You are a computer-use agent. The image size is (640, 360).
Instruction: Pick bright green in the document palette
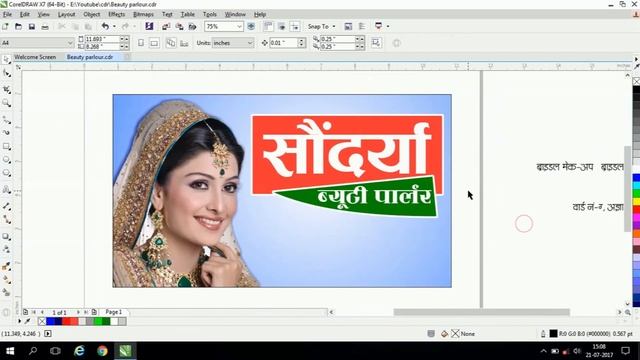point(98,322)
